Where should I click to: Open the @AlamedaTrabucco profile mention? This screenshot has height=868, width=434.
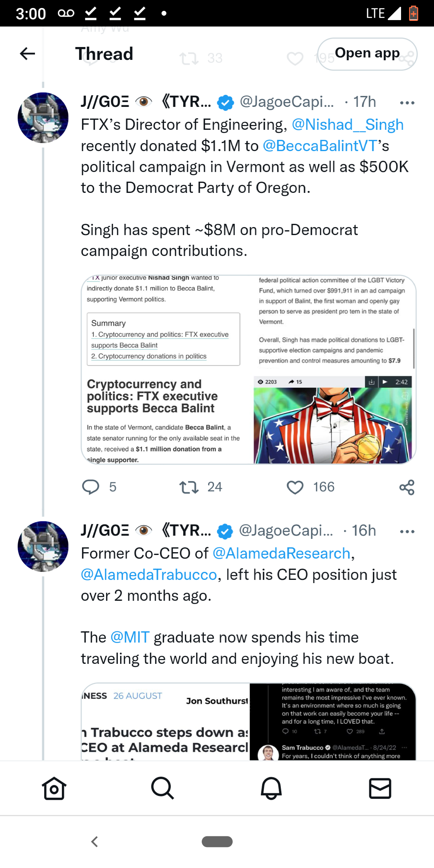point(149,575)
